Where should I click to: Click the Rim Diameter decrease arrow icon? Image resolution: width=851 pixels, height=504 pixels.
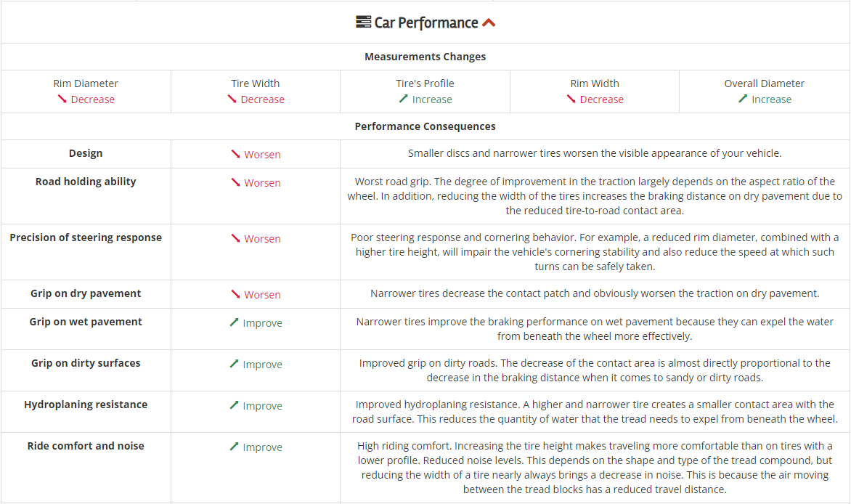(62, 99)
